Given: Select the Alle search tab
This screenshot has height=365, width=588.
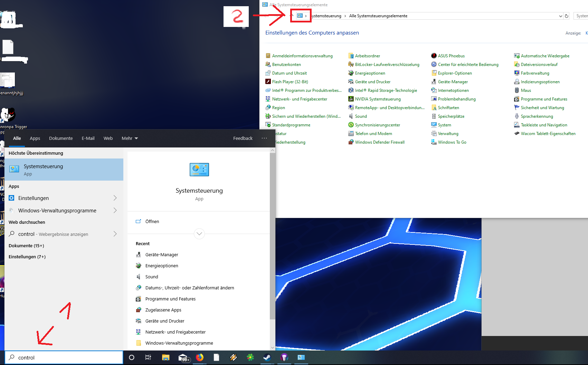Looking at the screenshot, I should (17, 138).
